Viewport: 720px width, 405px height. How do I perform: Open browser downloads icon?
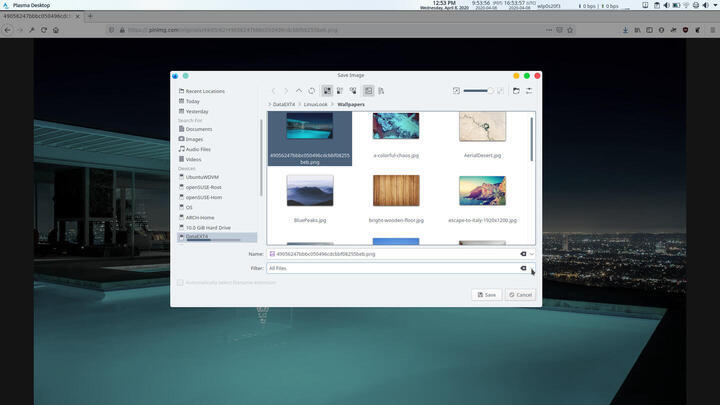(625, 30)
